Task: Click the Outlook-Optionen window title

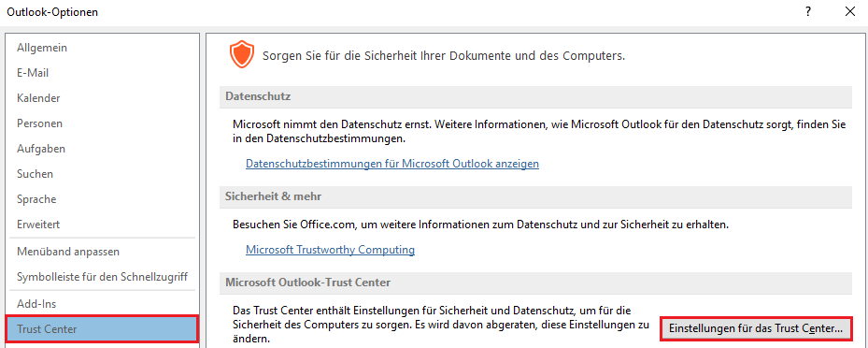Action: (x=52, y=11)
